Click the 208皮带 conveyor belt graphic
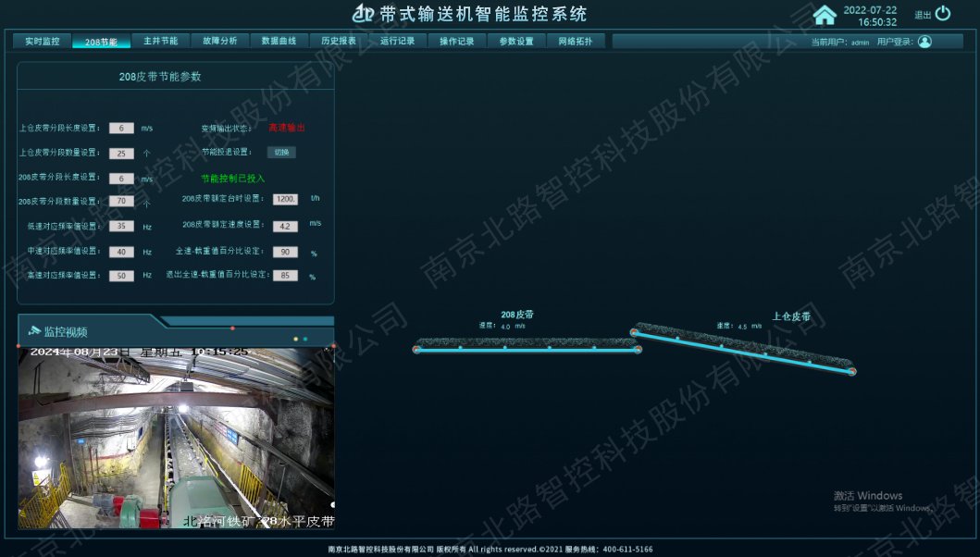Image resolution: width=980 pixels, height=557 pixels. [527, 346]
